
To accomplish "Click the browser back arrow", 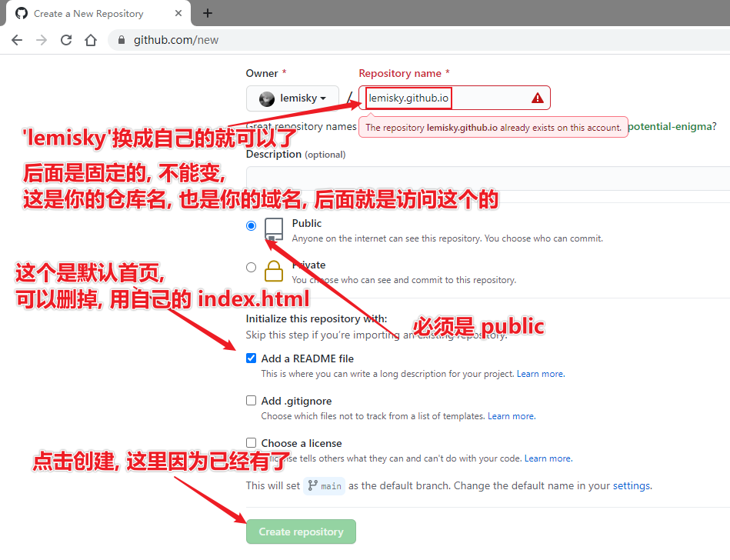I will point(17,40).
